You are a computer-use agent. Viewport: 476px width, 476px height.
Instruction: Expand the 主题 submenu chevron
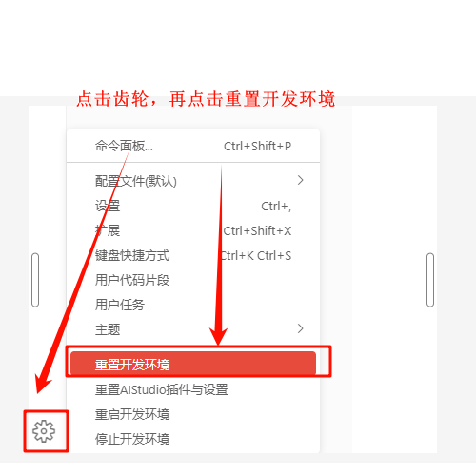[300, 328]
